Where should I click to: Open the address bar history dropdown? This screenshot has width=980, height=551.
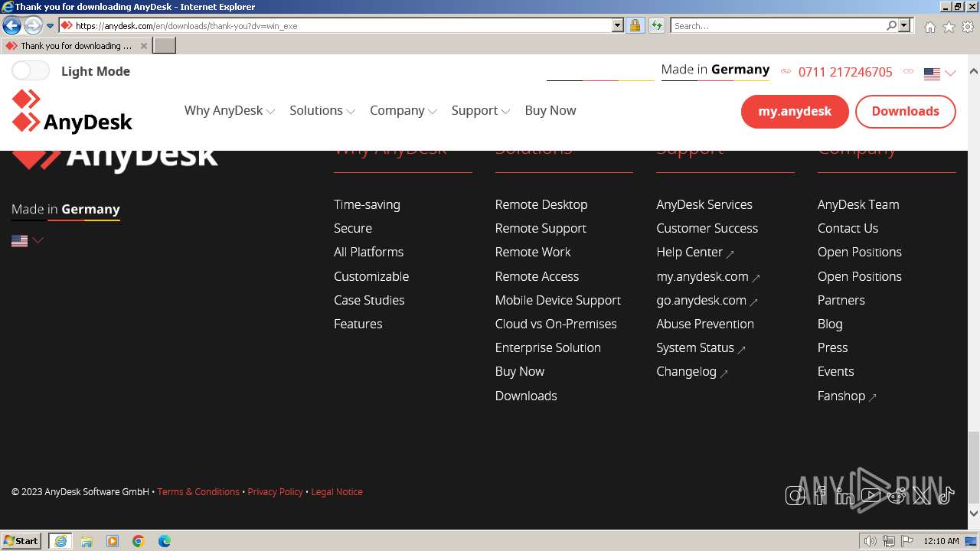[618, 25]
